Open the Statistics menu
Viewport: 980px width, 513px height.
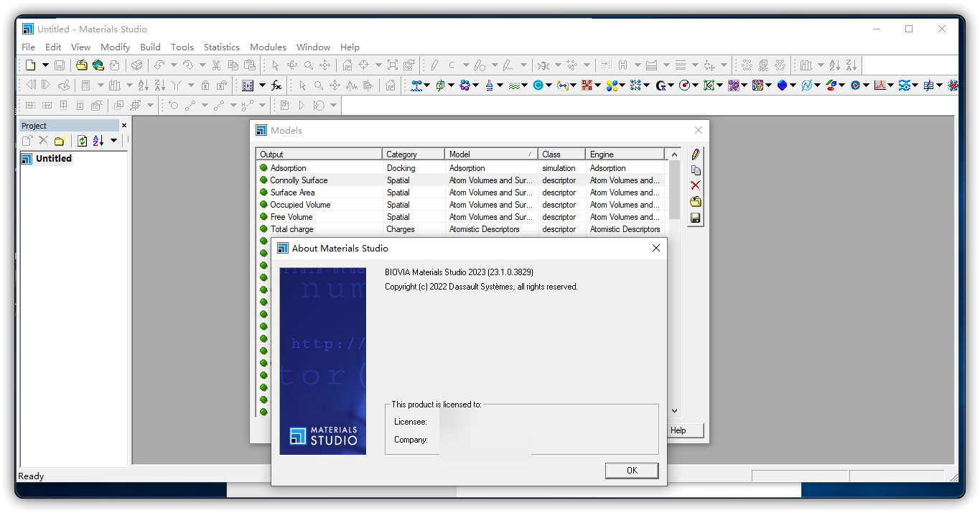(x=221, y=47)
